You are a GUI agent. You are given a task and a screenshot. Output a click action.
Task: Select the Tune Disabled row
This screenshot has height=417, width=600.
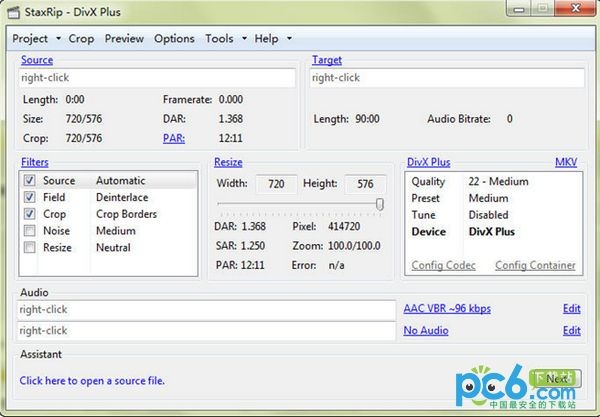(494, 215)
